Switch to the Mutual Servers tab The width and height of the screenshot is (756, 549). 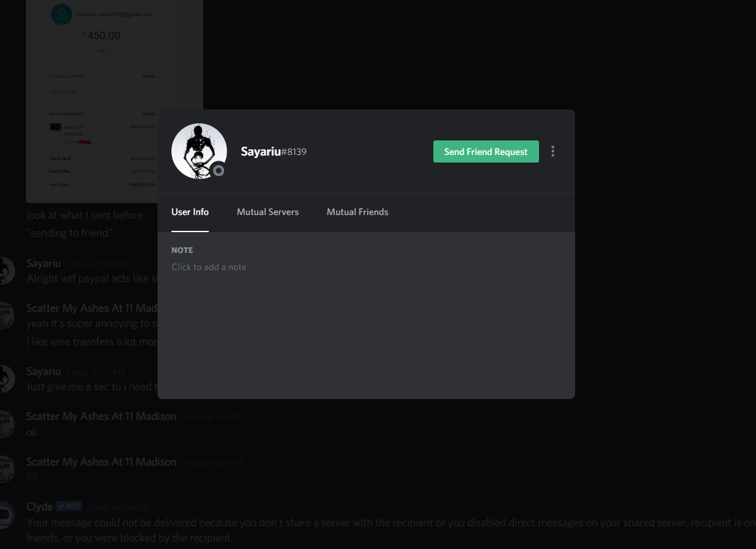click(x=268, y=212)
